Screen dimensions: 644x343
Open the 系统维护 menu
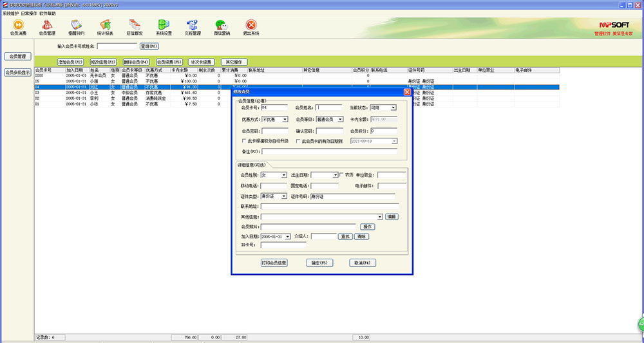(x=10, y=13)
